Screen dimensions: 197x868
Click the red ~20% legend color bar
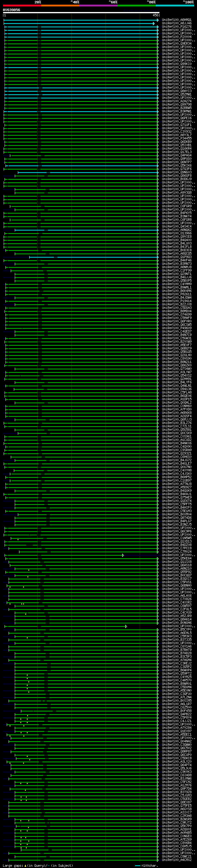pos(22,6)
